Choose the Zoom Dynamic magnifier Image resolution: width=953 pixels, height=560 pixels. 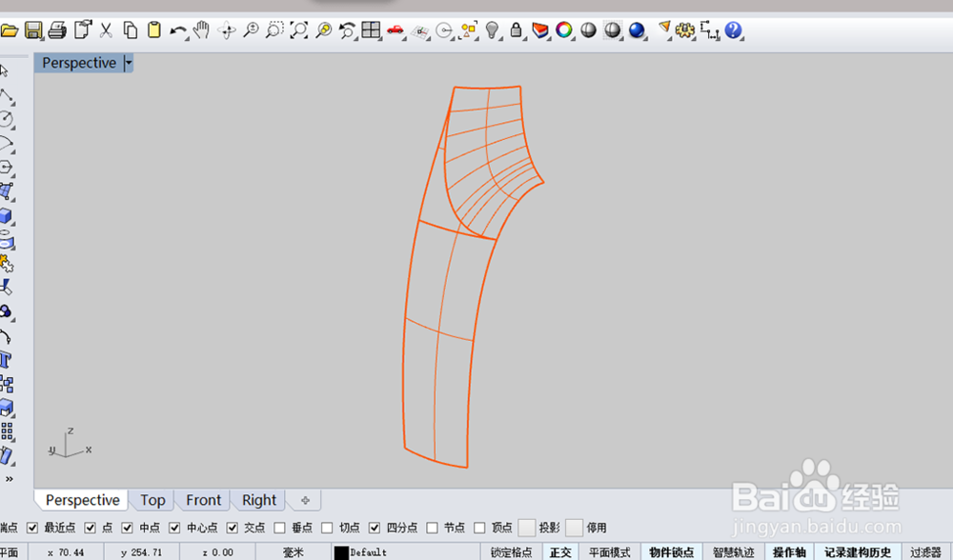pyautogui.click(x=251, y=30)
